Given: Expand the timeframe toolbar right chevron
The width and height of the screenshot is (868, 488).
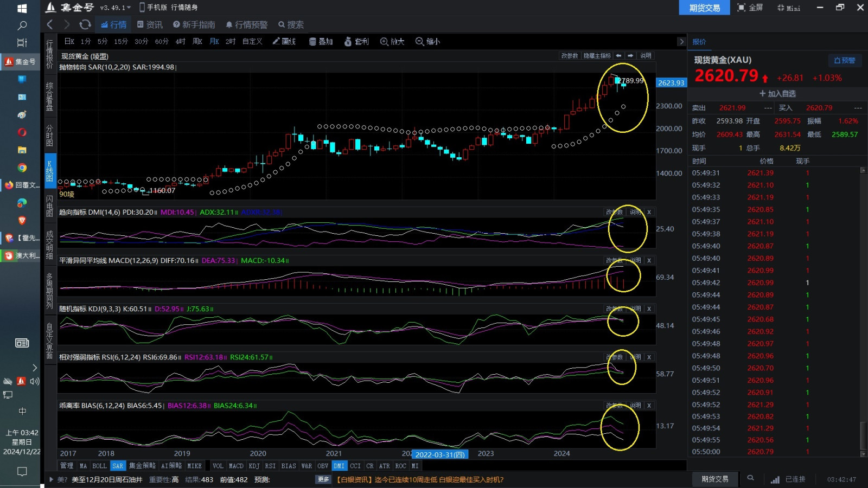Looking at the screenshot, I should (x=681, y=42).
